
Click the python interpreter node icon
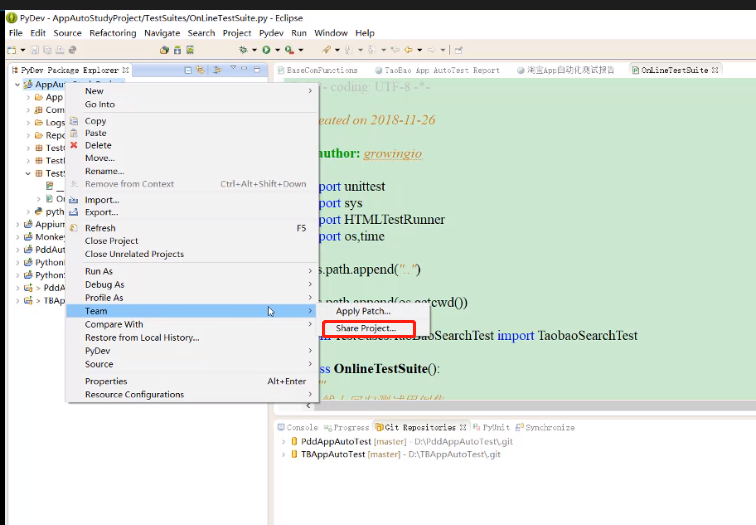[39, 211]
